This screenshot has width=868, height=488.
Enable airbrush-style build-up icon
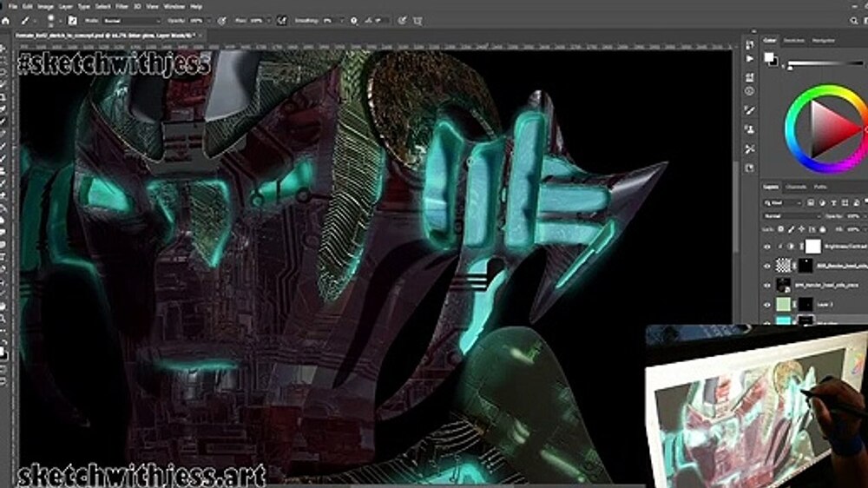pyautogui.click(x=282, y=21)
